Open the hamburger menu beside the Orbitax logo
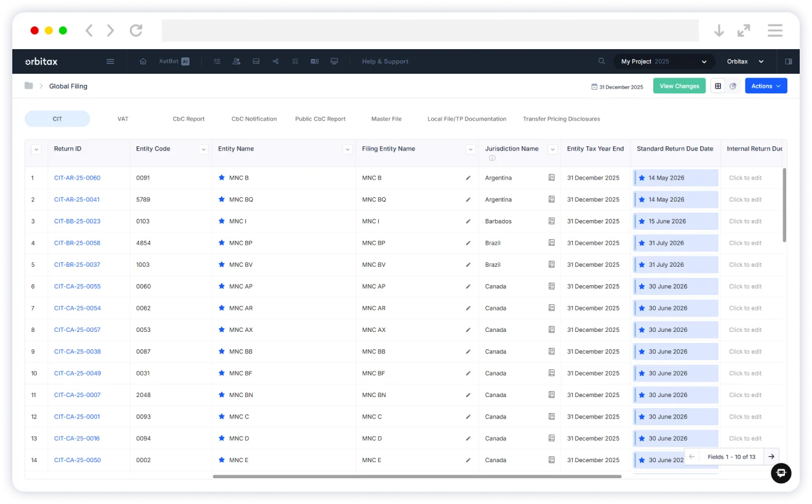 coord(110,61)
